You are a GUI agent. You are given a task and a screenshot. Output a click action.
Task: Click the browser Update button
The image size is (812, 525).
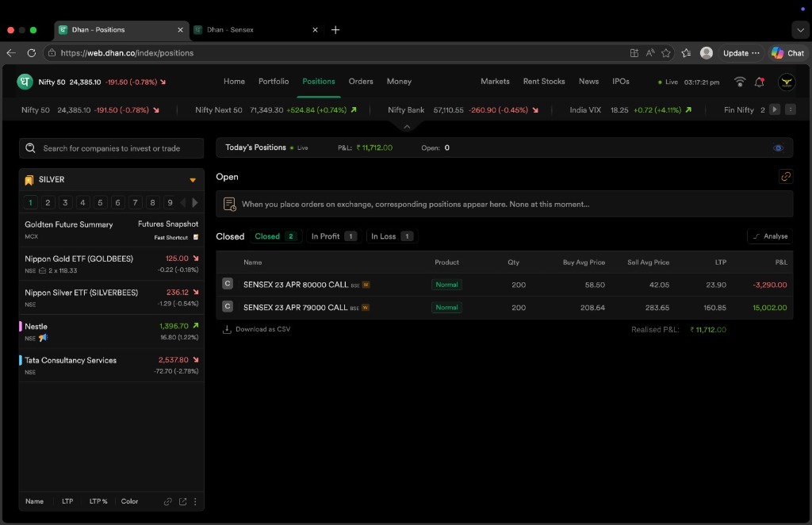(741, 53)
